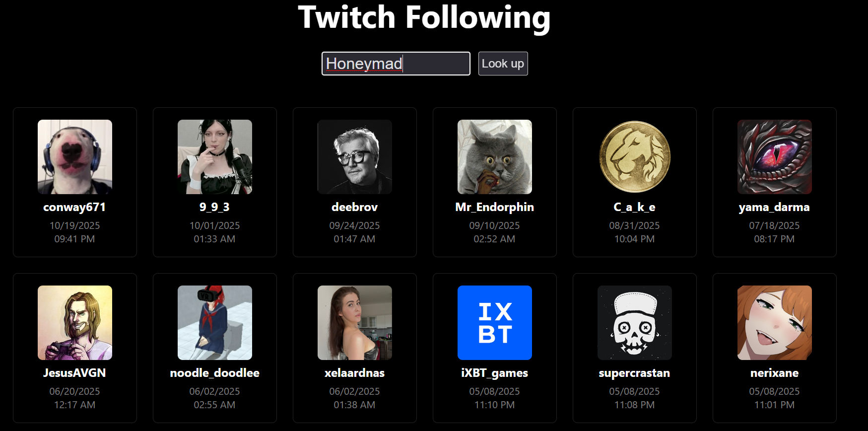Open the C_a_k_e gold lion coin icon
This screenshot has height=431, width=868.
[x=635, y=157]
